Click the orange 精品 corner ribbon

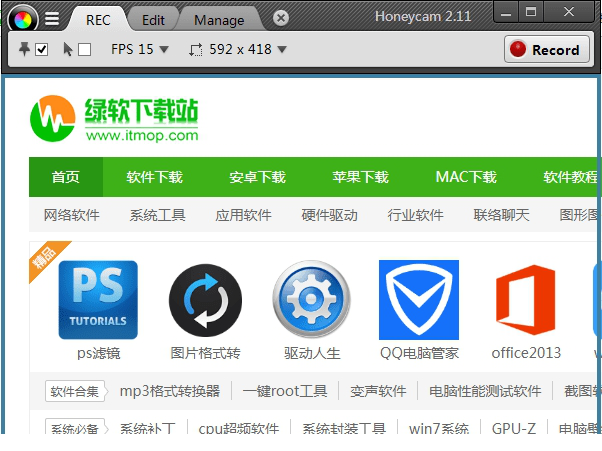[45, 257]
